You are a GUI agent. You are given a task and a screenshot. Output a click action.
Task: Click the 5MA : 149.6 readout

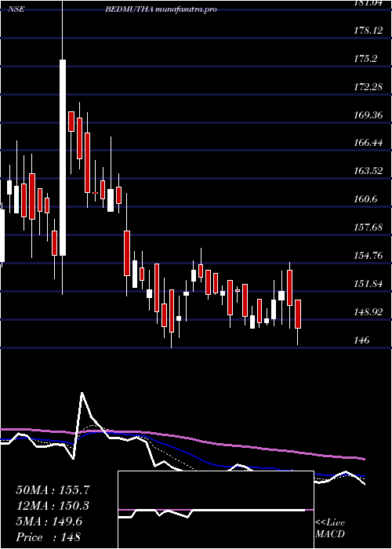click(x=49, y=522)
